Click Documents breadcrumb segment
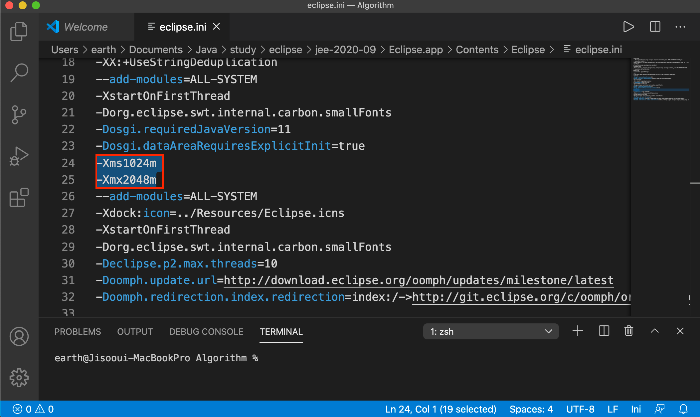This screenshot has width=700, height=417. point(156,50)
